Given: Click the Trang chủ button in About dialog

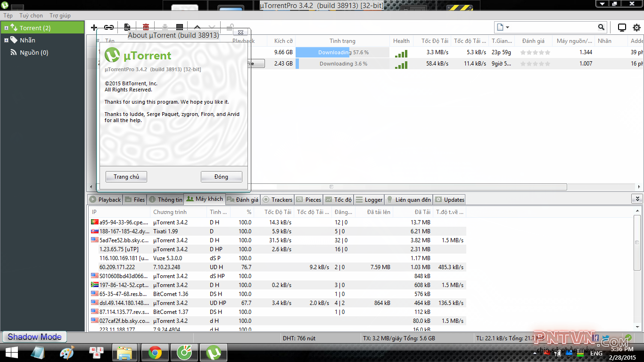Looking at the screenshot, I should click(126, 177).
